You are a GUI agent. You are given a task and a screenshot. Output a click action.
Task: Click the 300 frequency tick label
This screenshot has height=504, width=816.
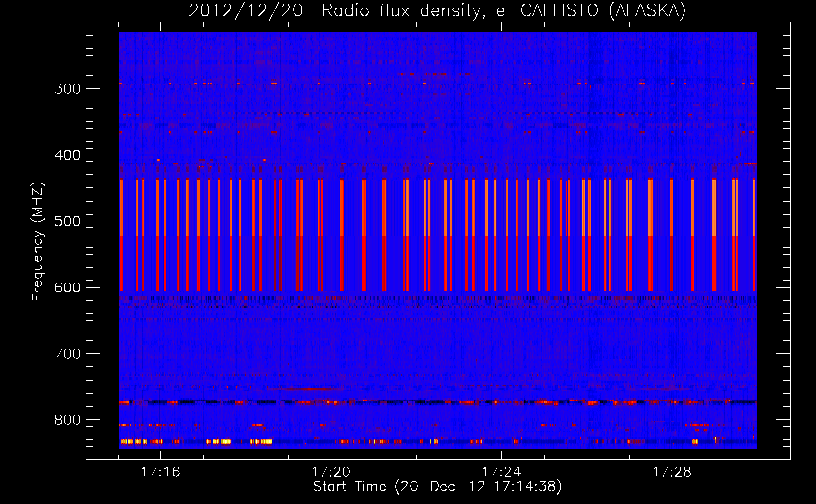coord(68,89)
